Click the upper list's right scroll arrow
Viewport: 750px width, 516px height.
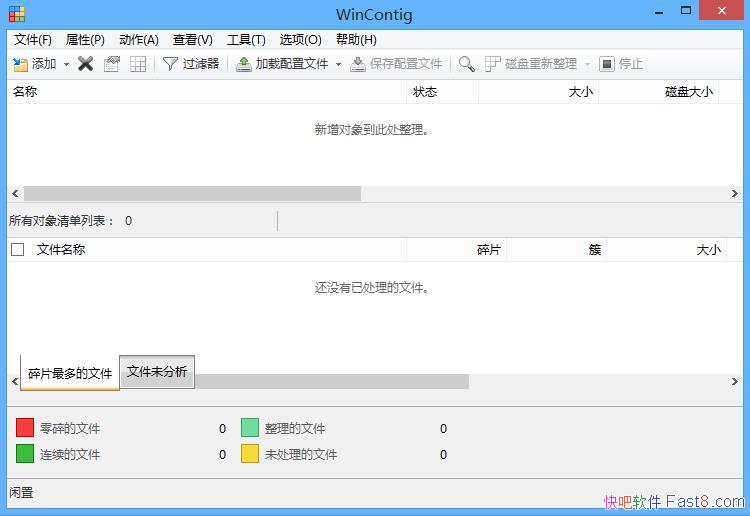coord(735,194)
